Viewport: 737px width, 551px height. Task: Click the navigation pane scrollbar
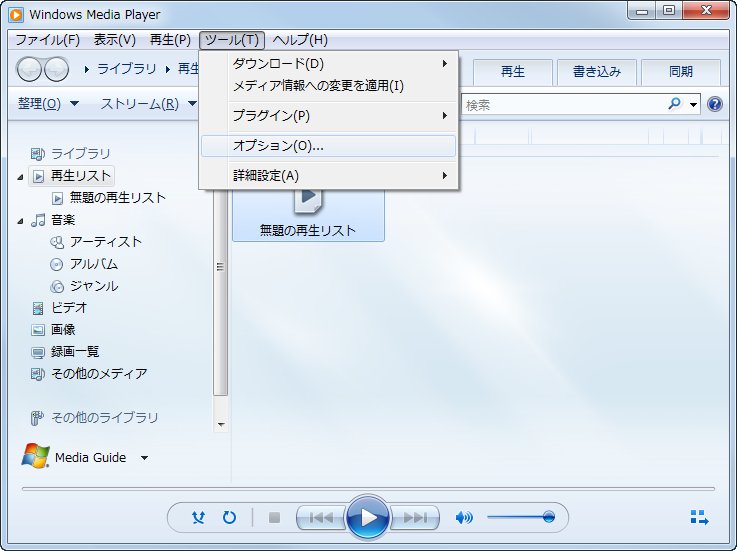[220, 291]
